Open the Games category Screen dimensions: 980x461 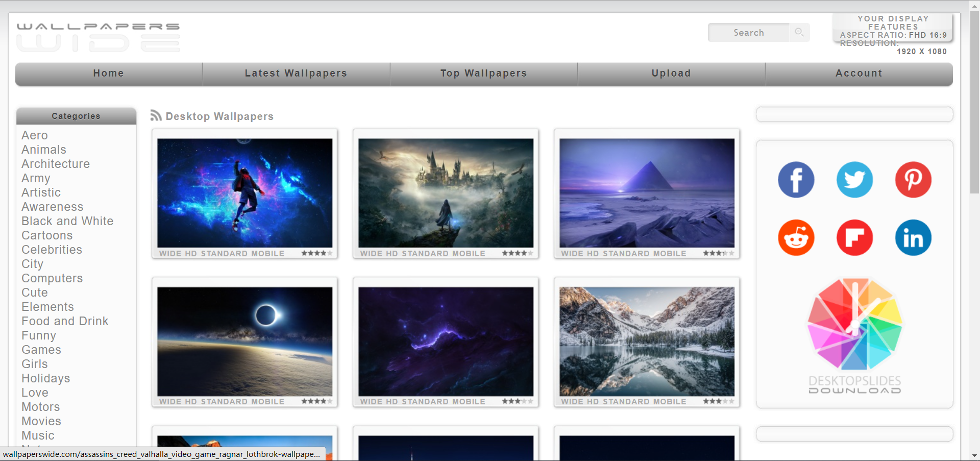click(41, 350)
